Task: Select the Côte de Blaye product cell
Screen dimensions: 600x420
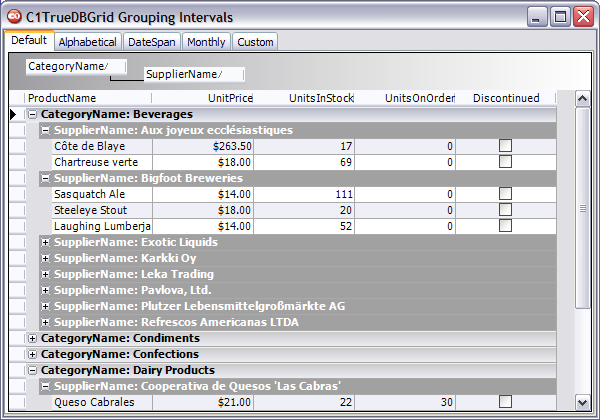Action: point(102,146)
